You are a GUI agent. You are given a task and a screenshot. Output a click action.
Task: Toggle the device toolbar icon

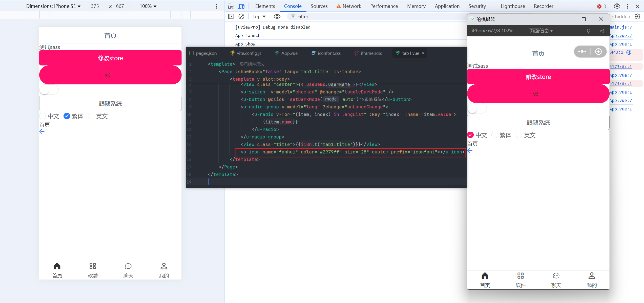[x=241, y=6]
